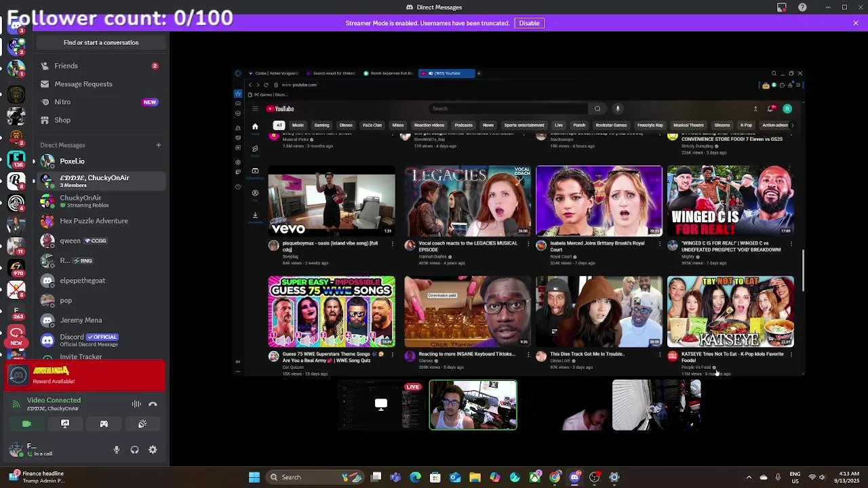This screenshot has height=488, width=868.
Task: Open the KATSEYE Try Not To Eat thumbnail
Action: (730, 312)
